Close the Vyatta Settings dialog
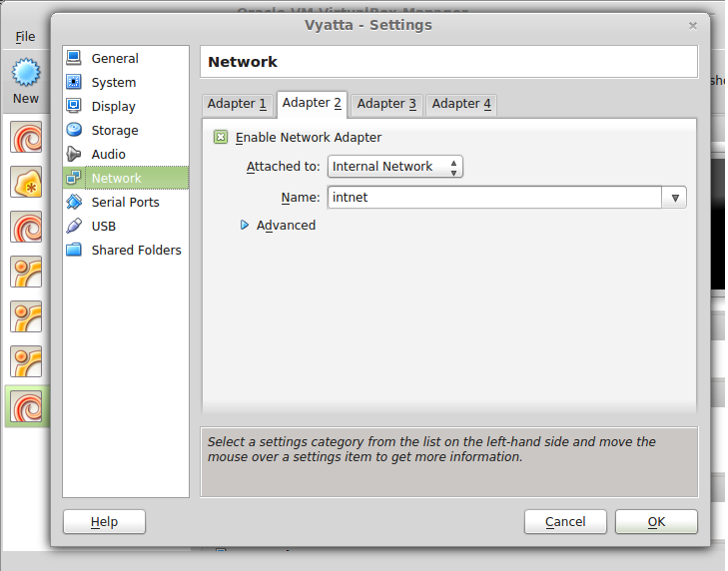728x571 pixels. pyautogui.click(x=693, y=26)
